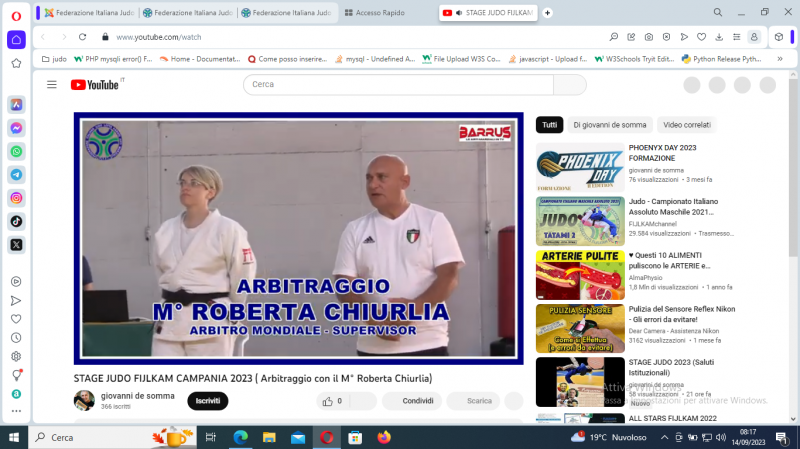Open Microsoft Edge from the taskbar
Screen dimensions: 800x449
coord(240,437)
